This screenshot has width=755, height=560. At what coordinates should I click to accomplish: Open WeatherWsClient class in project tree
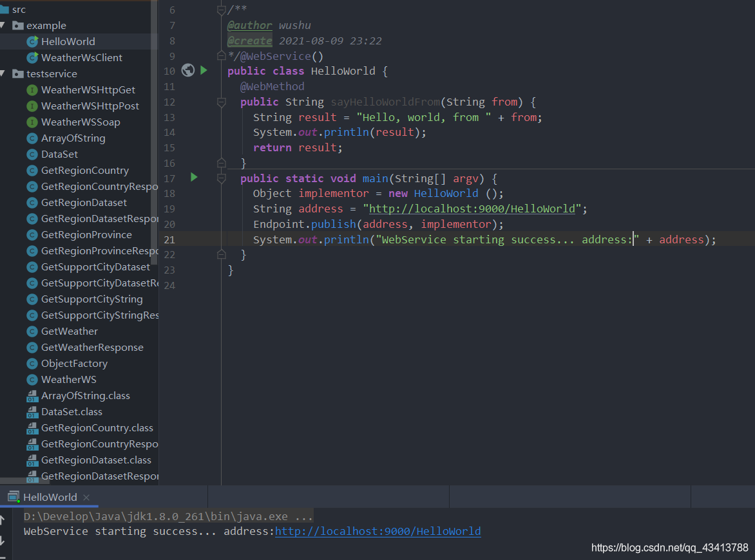pos(81,58)
